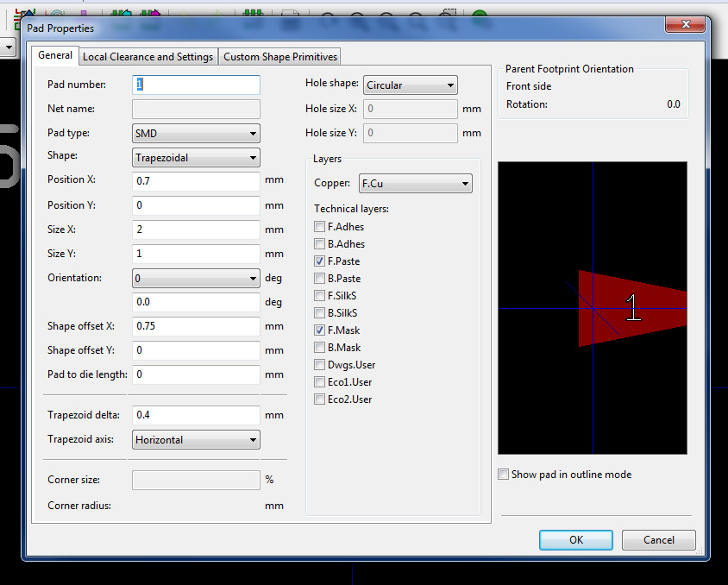Focus the Size Y field
Viewport: 728px width, 585px height.
[x=196, y=254]
